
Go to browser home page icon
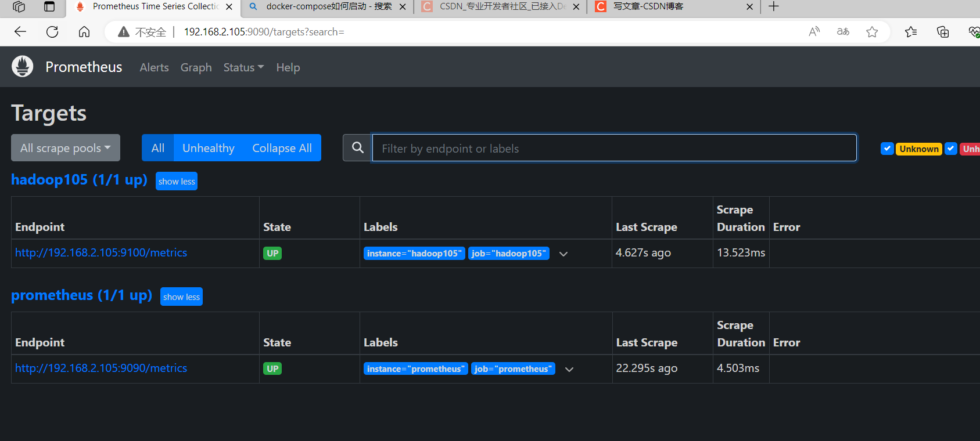coord(84,32)
